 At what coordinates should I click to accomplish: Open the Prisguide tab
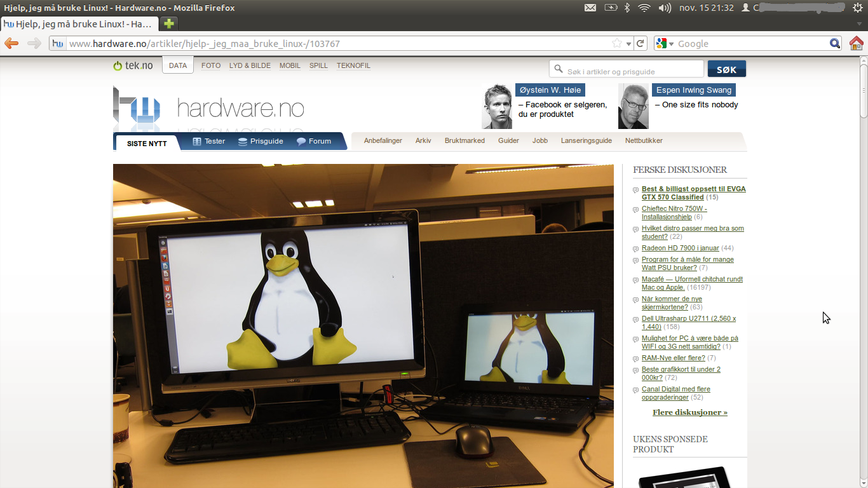261,141
